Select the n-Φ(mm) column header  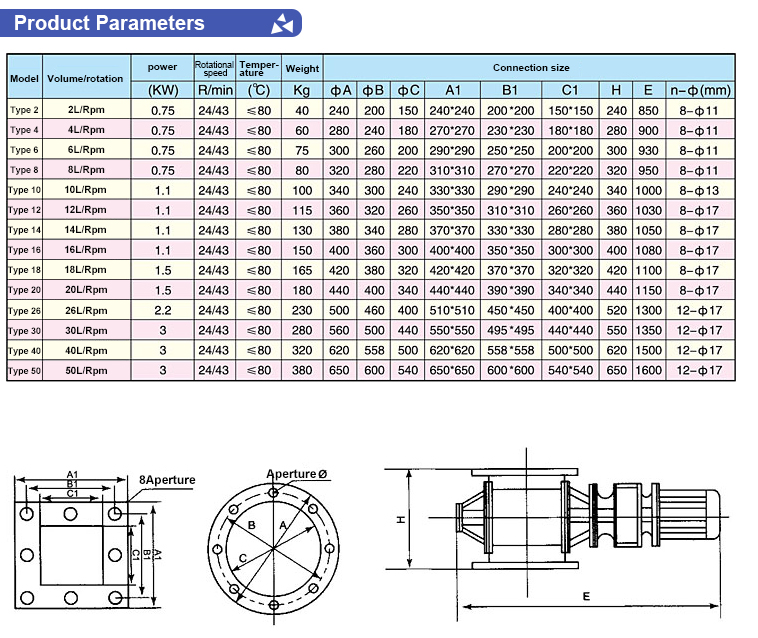(x=700, y=90)
